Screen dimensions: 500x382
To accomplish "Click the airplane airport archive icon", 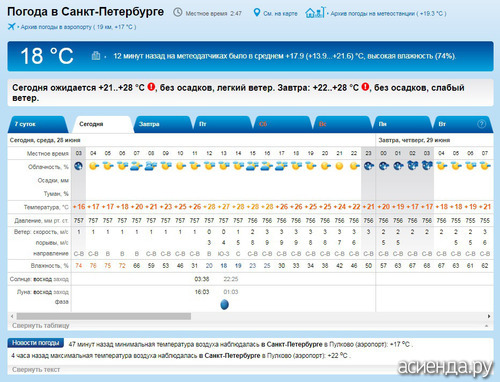I will tap(12, 26).
